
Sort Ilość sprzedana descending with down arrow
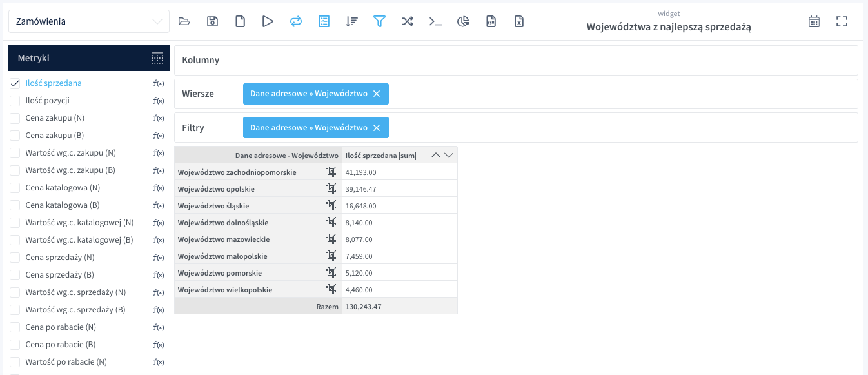tap(449, 155)
